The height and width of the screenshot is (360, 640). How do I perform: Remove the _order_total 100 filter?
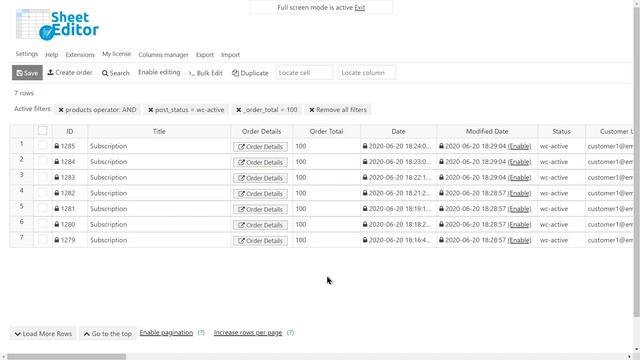pyautogui.click(x=239, y=110)
